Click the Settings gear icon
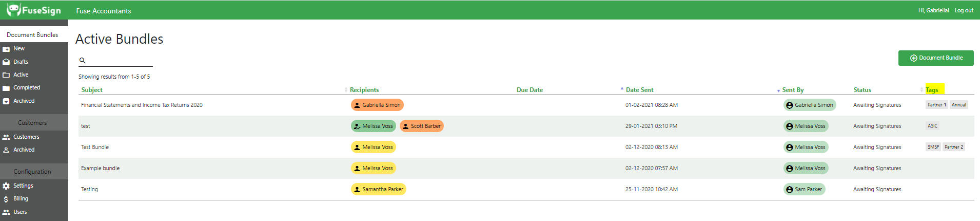Image resolution: width=980 pixels, height=221 pixels. (6, 186)
